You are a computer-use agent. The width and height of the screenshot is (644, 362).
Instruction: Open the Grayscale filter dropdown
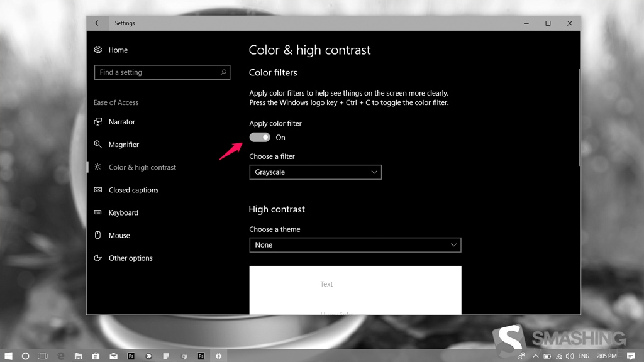click(x=316, y=172)
